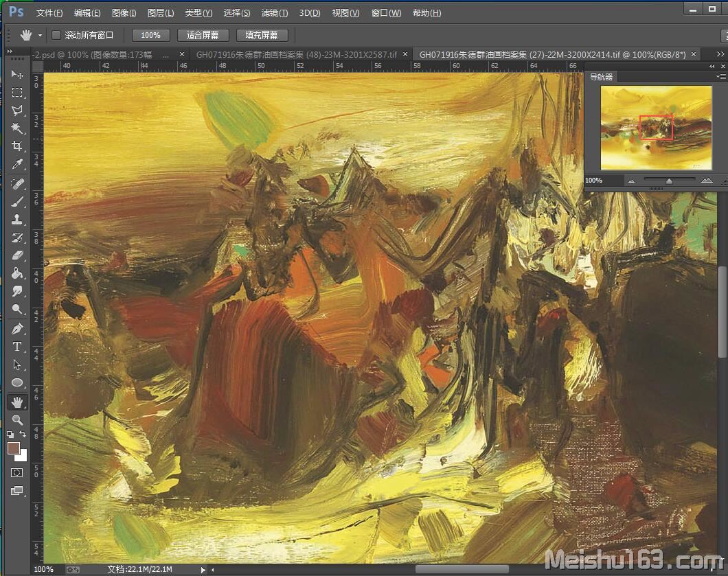The image size is (728, 576).
Task: Click the foreground color swatch
Action: click(13, 448)
